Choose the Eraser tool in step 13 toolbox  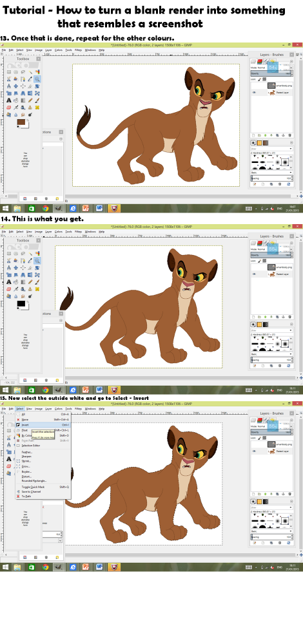coord(9,107)
